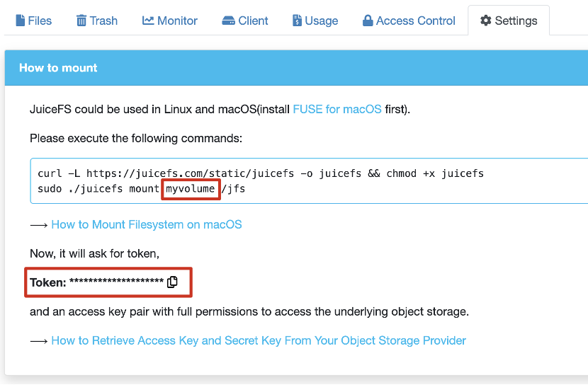This screenshot has width=588, height=385.
Task: Click the Monitor chart icon
Action: (148, 21)
